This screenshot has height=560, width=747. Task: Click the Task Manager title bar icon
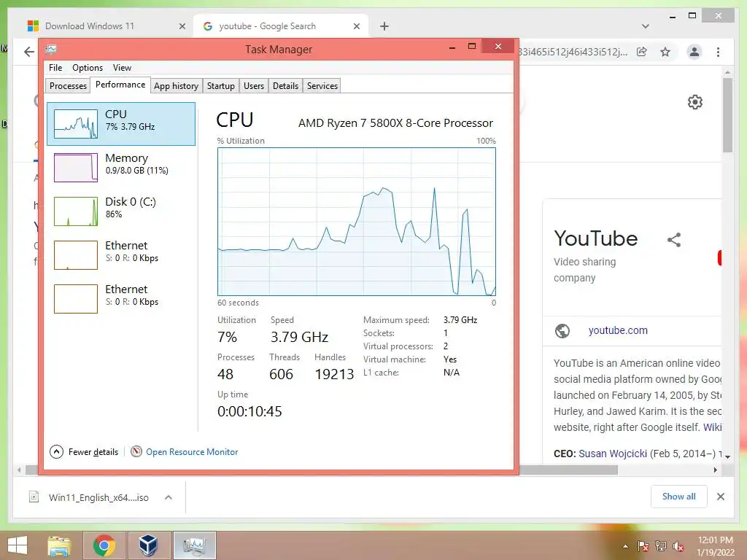coord(52,49)
